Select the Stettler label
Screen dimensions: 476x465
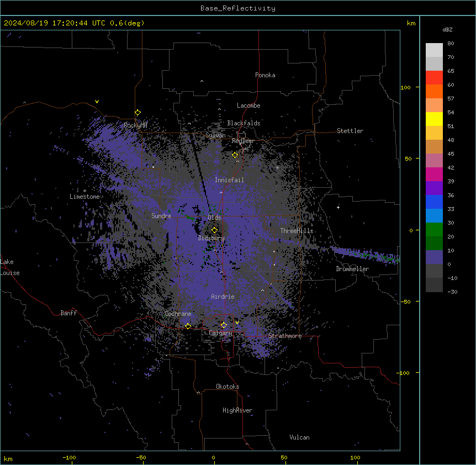[x=350, y=131]
